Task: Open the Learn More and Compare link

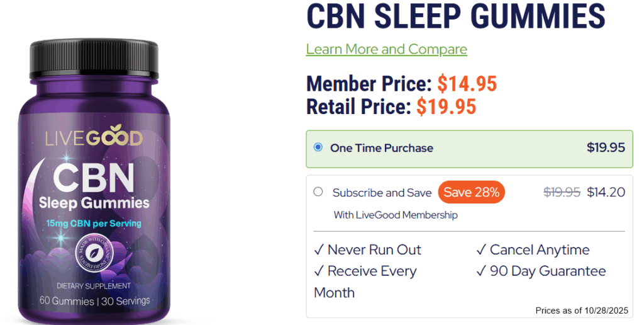Action: (x=387, y=49)
